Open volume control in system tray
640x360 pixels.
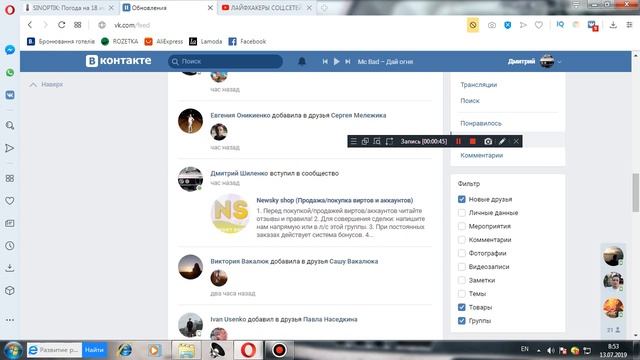pos(551,350)
